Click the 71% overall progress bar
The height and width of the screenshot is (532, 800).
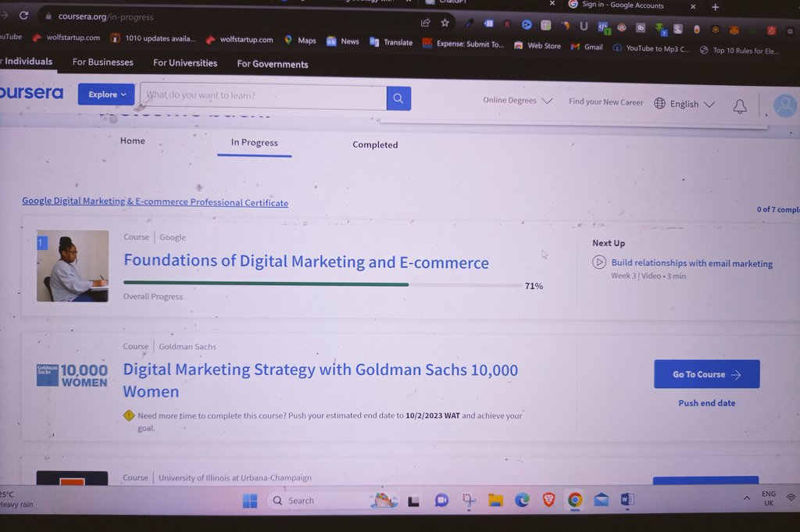[x=312, y=284]
